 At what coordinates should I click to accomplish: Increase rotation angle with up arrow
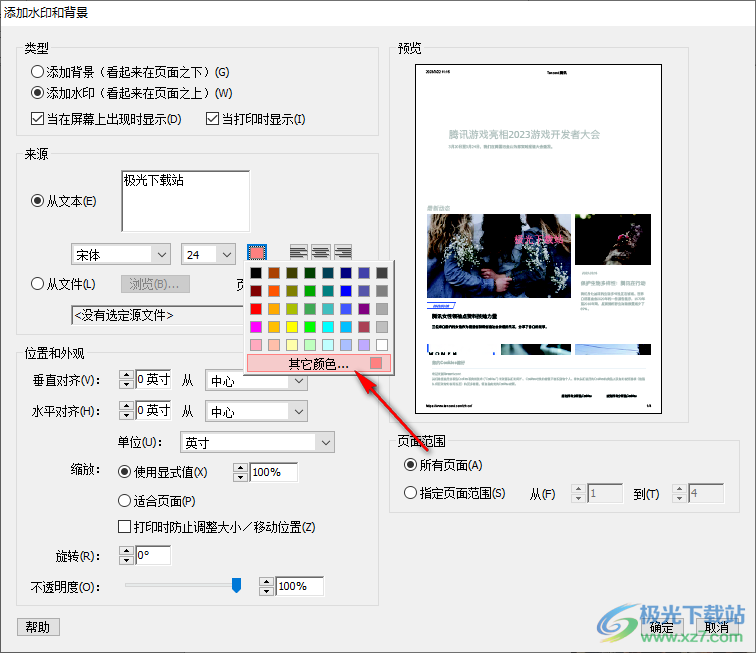(126, 551)
